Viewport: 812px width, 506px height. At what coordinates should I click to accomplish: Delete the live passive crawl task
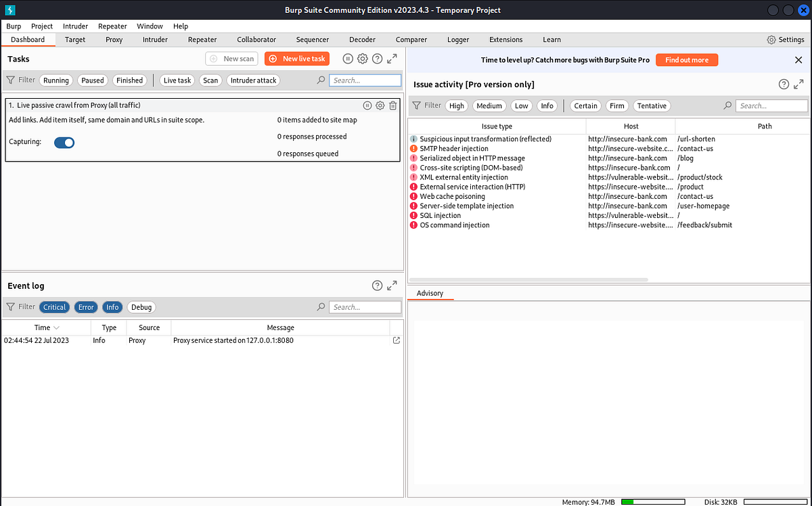point(392,105)
